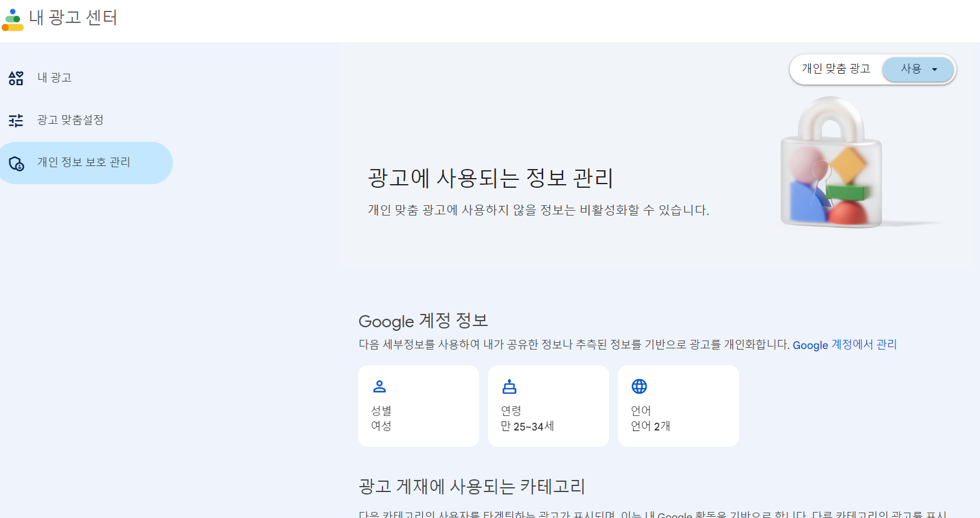
Task: Click the 광고 게재에 사용되는 카테고리 heading
Action: coord(472,487)
